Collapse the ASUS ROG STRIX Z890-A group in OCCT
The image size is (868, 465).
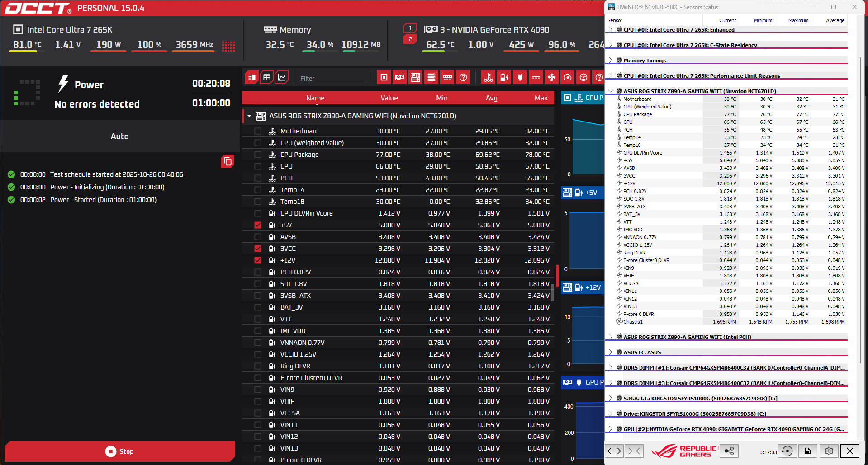249,116
